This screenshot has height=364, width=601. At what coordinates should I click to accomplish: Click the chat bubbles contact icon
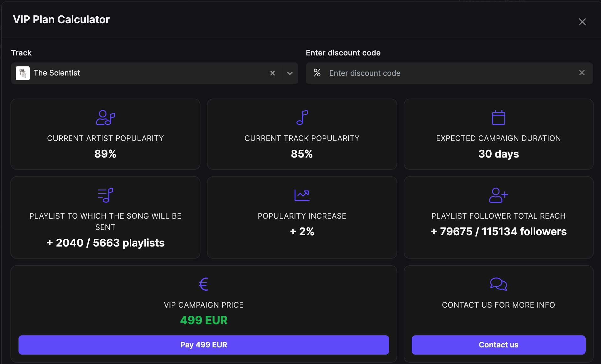(x=499, y=284)
